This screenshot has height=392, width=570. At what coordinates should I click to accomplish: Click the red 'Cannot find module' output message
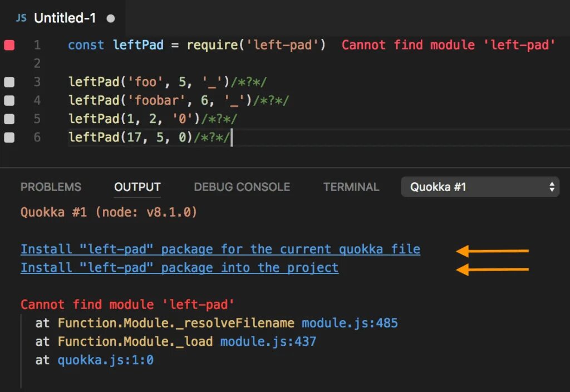coord(127,305)
